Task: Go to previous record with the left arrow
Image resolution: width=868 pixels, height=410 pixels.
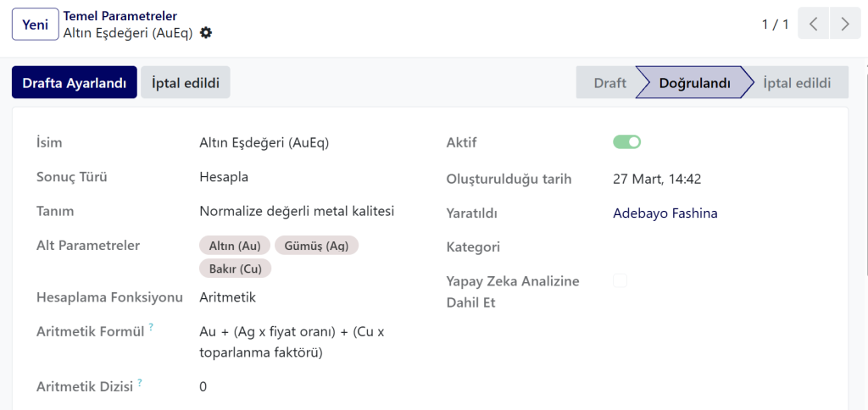Action: coord(813,25)
